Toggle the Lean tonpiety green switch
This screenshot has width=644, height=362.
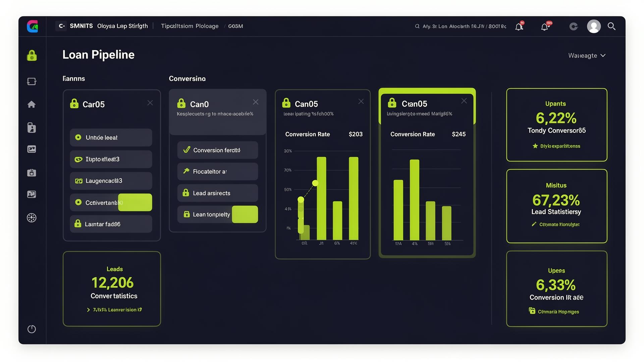tap(245, 214)
